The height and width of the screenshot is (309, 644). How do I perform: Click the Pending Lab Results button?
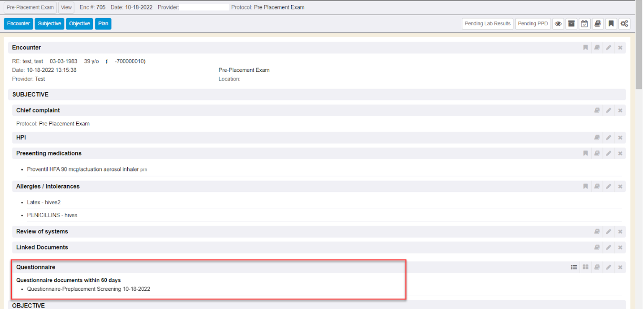487,24
